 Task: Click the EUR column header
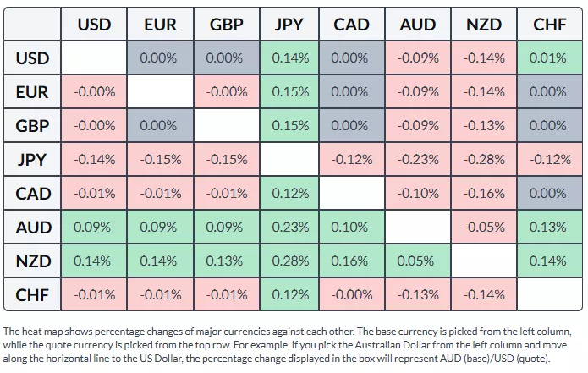(x=160, y=25)
